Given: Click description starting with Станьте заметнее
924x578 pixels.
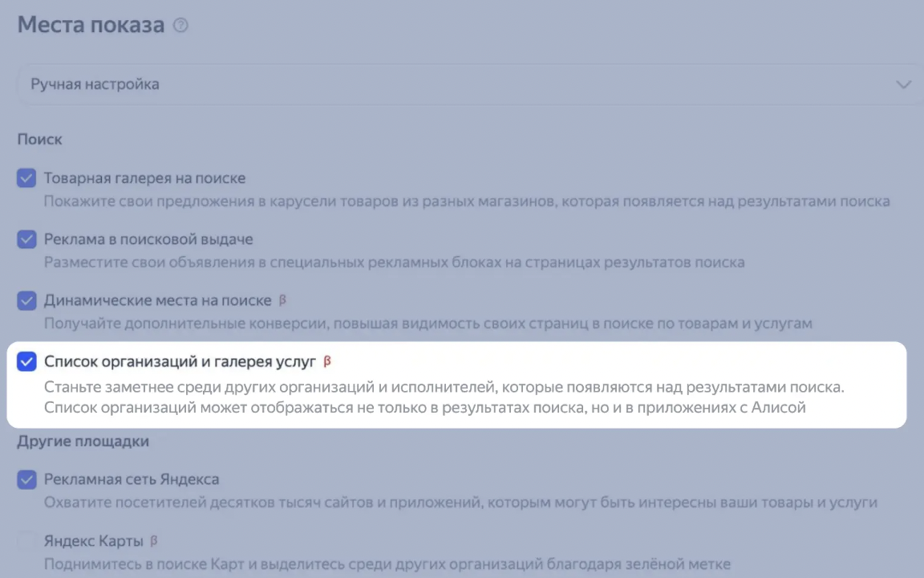Looking at the screenshot, I should click(x=444, y=397).
